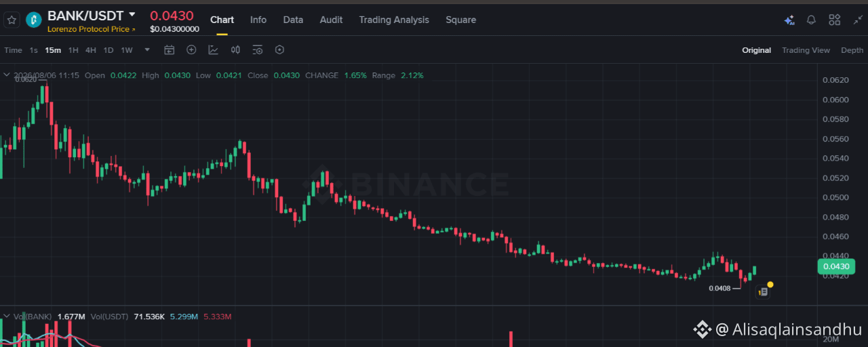Click the Vol(USDT) 71.536K value
This screenshot has width=868, height=347.
tap(149, 317)
